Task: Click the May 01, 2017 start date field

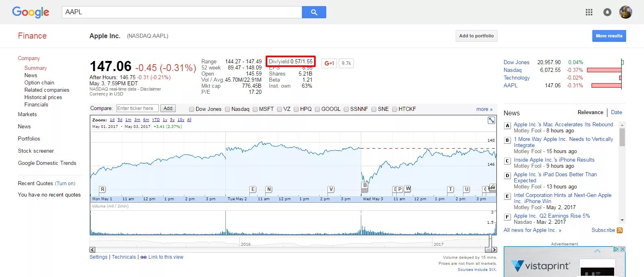Action: tap(105, 127)
